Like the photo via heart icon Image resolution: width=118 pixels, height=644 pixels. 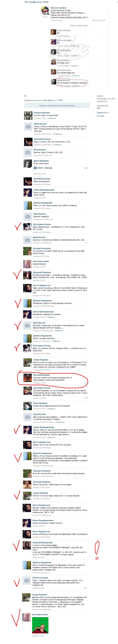pos(56,100)
